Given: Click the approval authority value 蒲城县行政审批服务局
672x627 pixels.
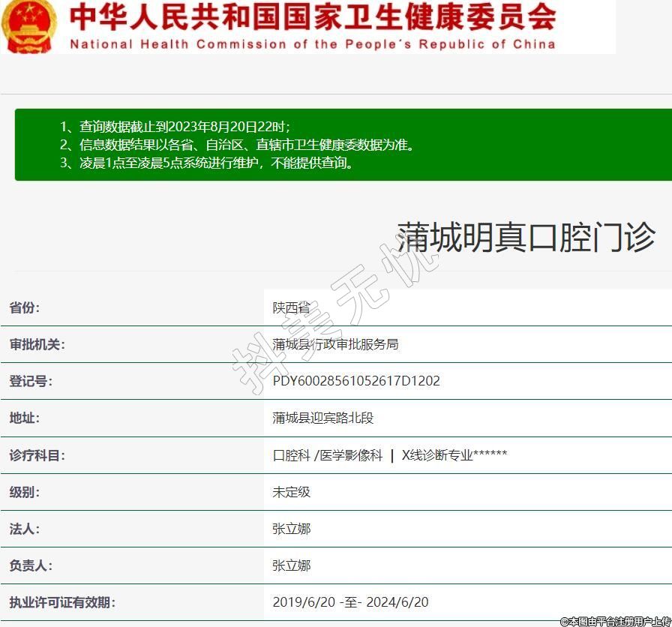Looking at the screenshot, I should click(x=335, y=344).
